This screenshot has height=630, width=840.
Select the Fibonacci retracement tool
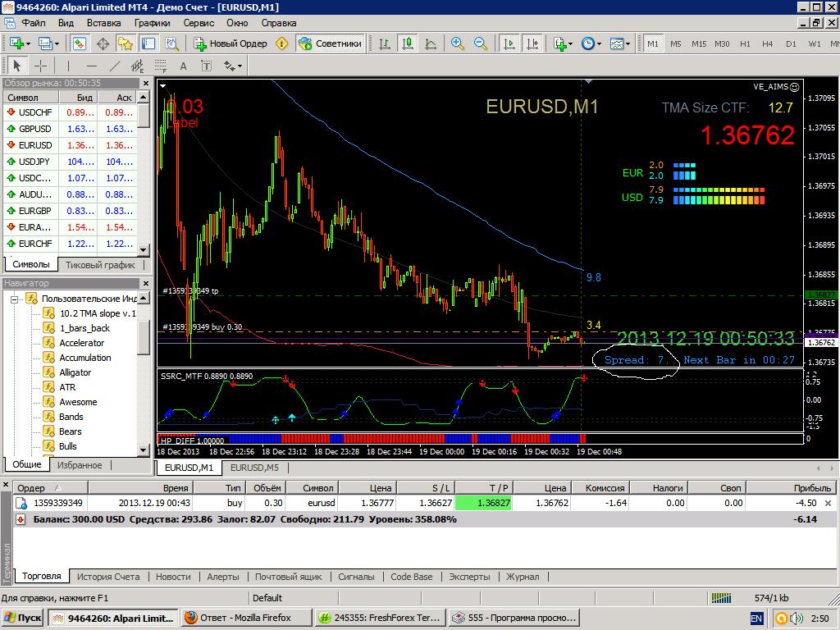tap(160, 66)
